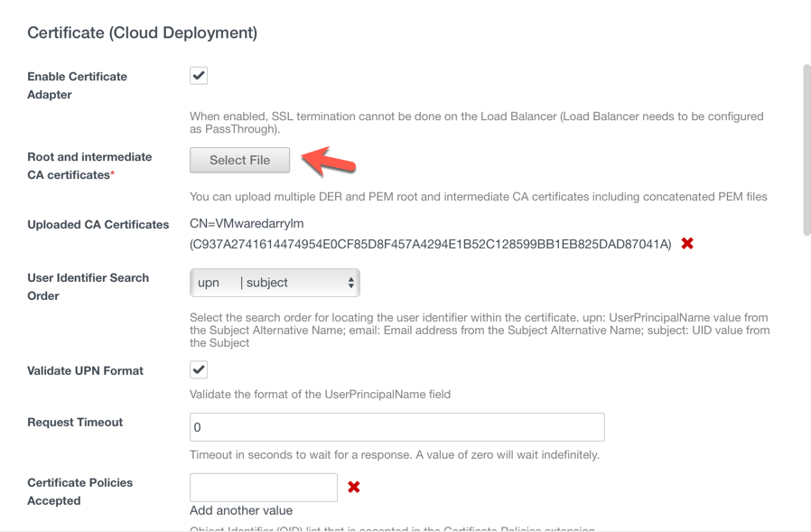Uncheck the Enable Certificate Adapter checkbox
Image resolution: width=811 pixels, height=532 pixels.
(x=199, y=76)
